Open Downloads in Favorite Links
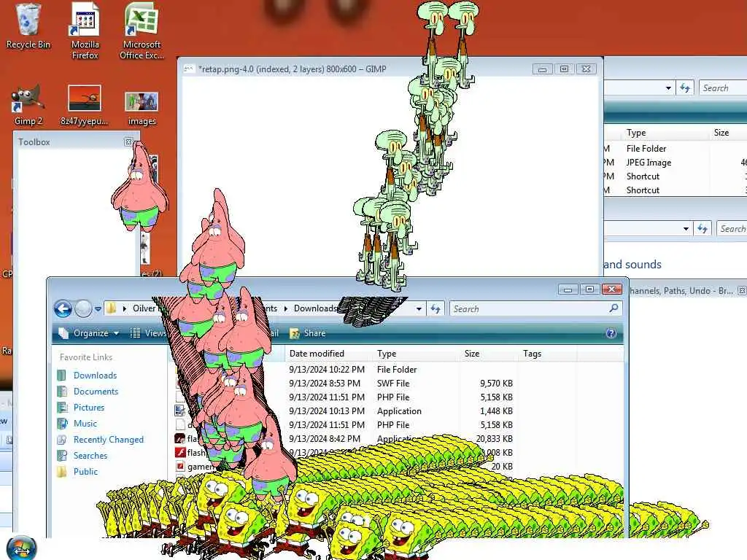This screenshot has width=747, height=560. 95,376
